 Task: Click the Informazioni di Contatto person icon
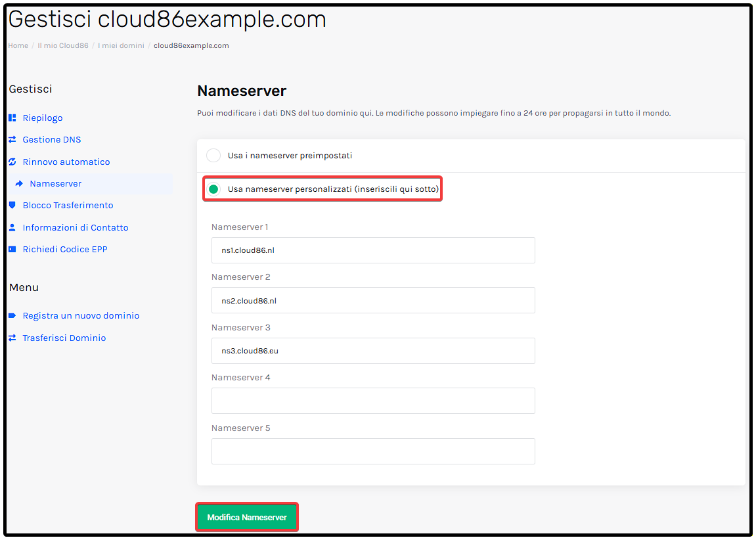click(x=12, y=227)
